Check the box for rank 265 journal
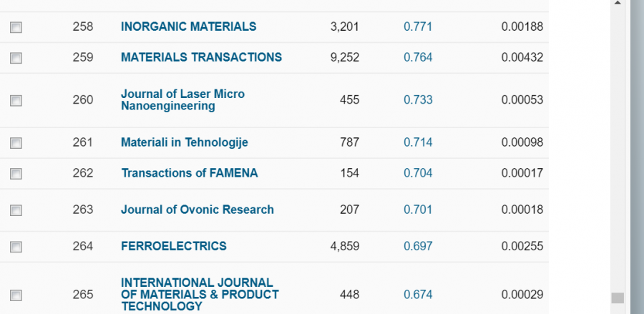The image size is (644, 314). 16,295
